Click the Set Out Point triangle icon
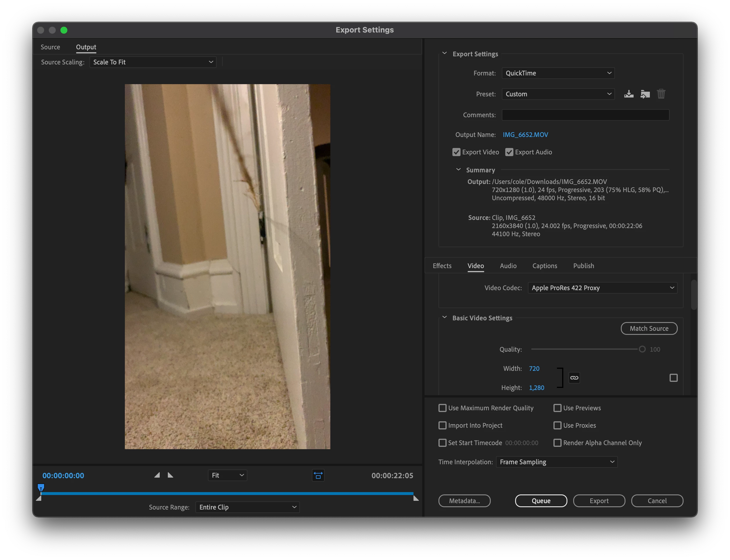Viewport: 730px width, 560px height. click(x=170, y=475)
